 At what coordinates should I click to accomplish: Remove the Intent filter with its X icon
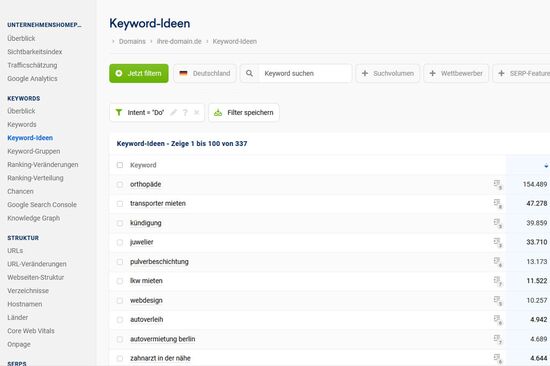click(197, 113)
